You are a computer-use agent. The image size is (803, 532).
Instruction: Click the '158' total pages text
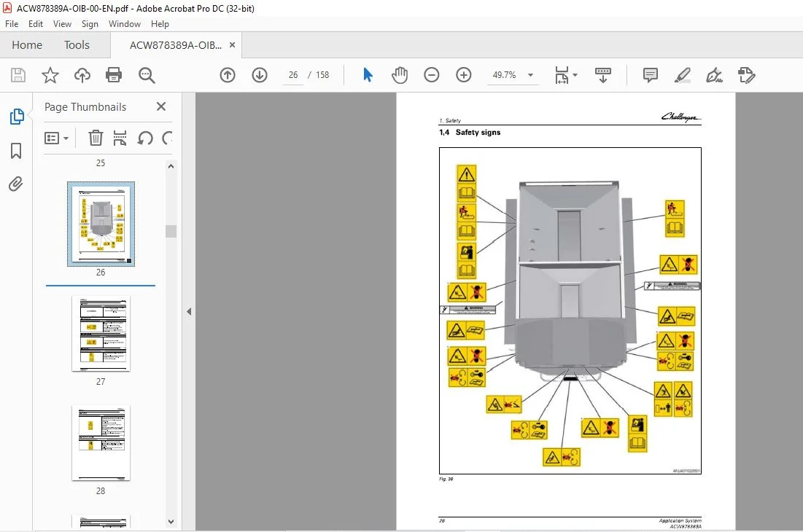pos(322,75)
